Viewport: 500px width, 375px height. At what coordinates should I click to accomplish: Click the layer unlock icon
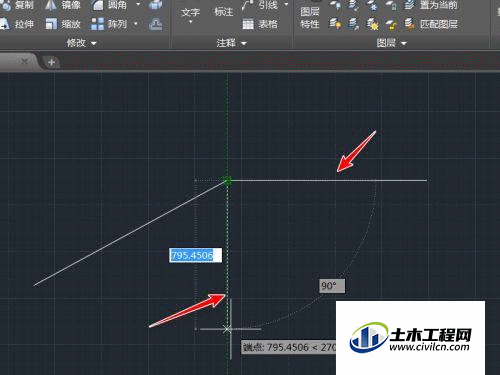tap(391, 24)
